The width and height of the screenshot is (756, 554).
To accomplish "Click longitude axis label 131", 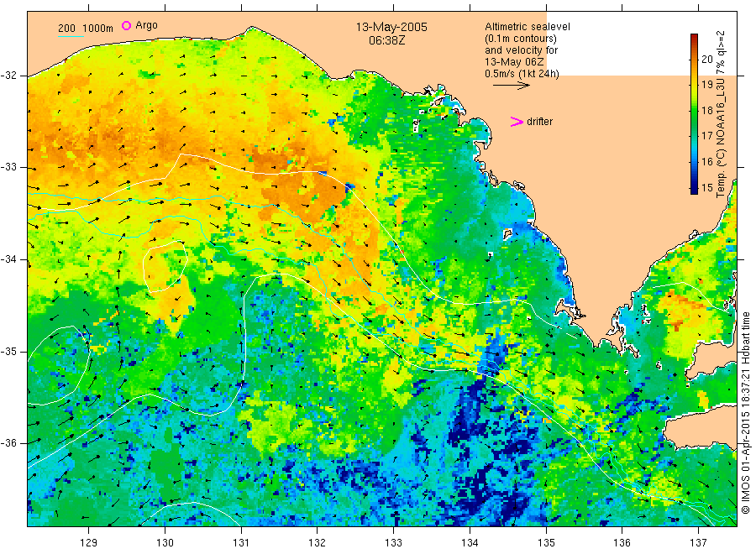I will click(241, 543).
